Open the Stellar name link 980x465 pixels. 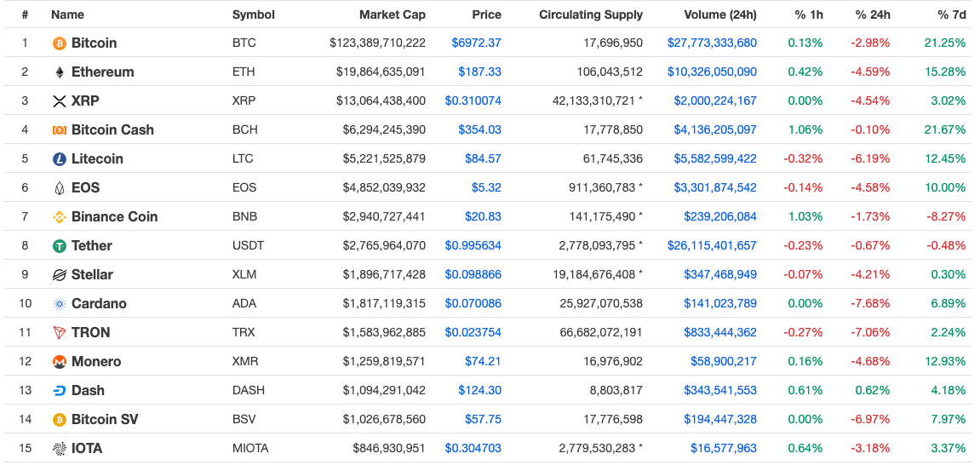(x=93, y=274)
